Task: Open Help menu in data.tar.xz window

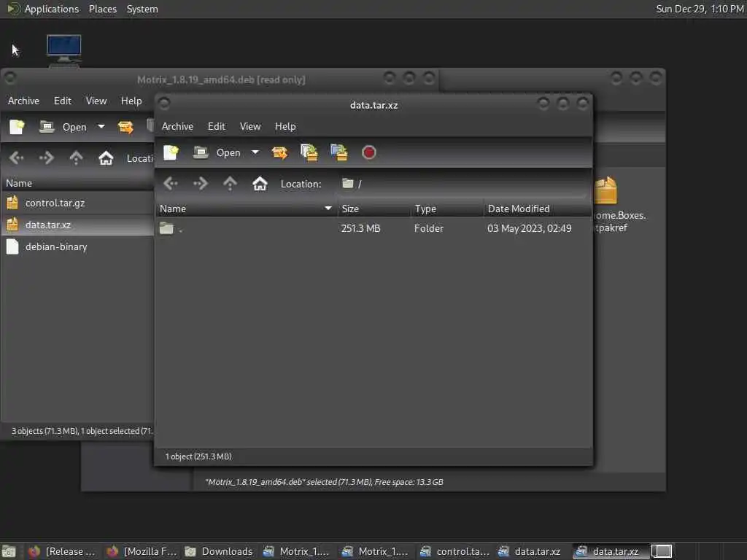Action: pos(285,126)
